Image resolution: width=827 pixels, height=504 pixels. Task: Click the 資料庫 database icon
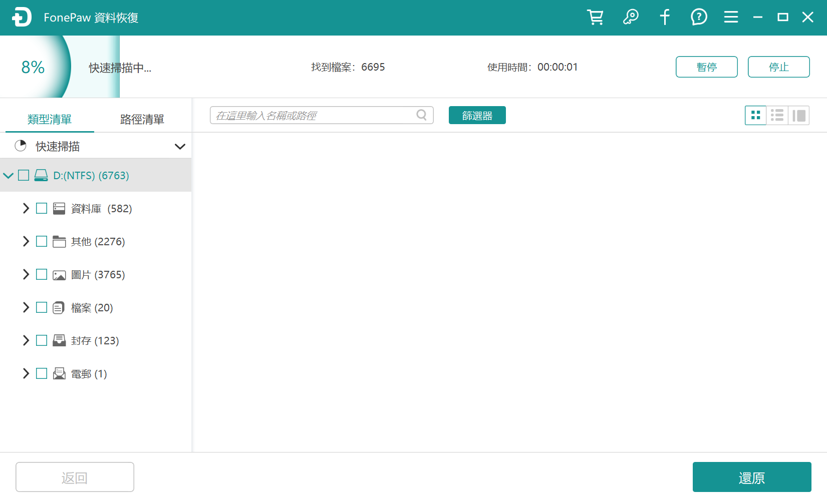pyautogui.click(x=59, y=208)
